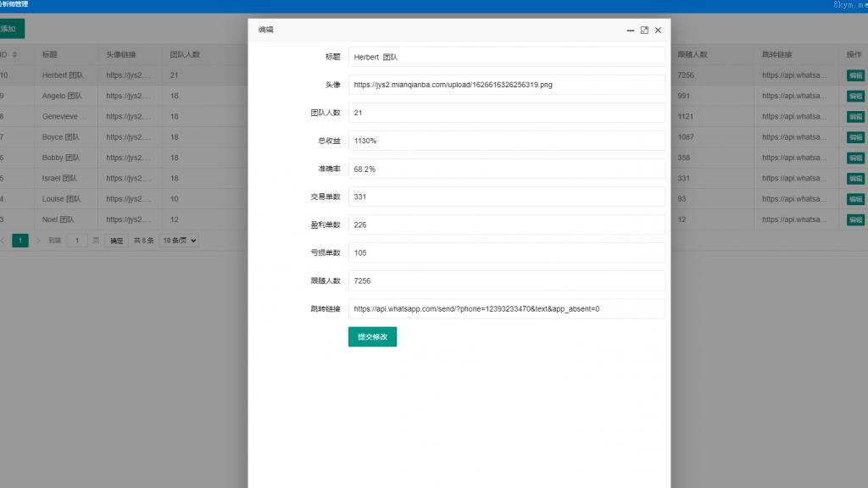Go to previous page arrow in pagination
The height and width of the screenshot is (488, 868).
point(3,241)
